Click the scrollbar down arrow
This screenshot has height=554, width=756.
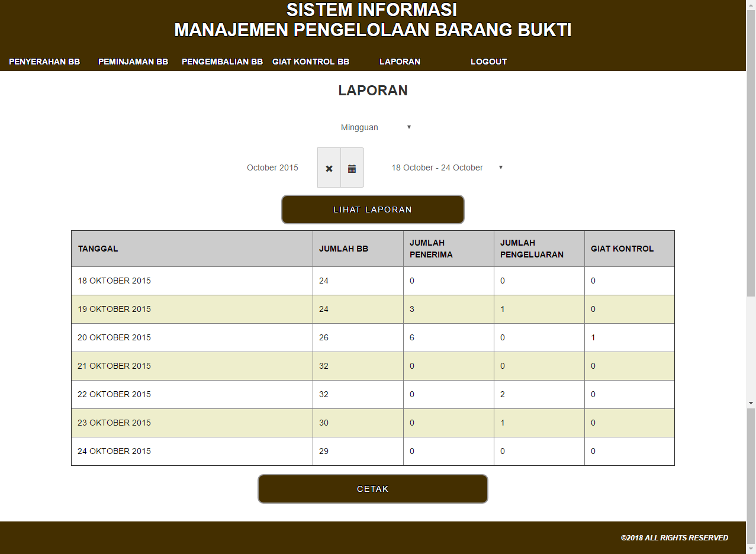coord(751,402)
